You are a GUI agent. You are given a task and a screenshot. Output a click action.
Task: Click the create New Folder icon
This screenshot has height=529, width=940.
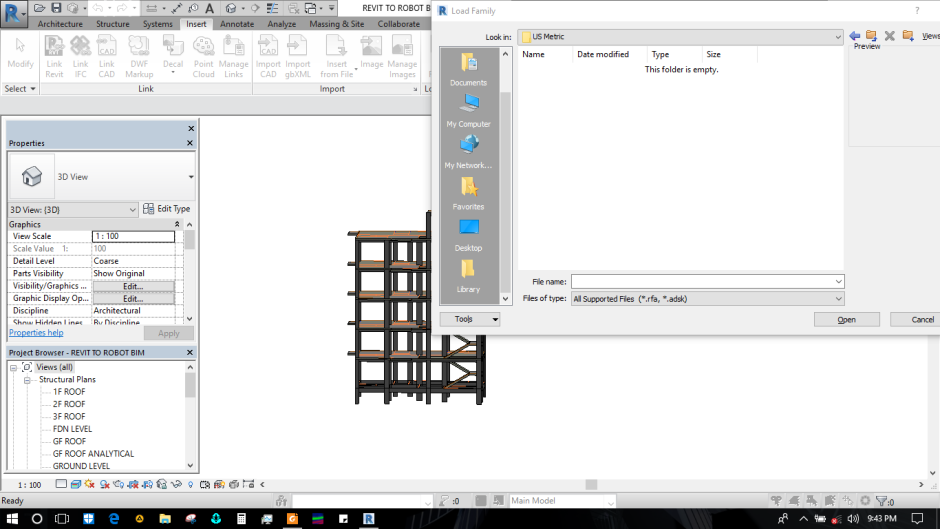coord(908,36)
